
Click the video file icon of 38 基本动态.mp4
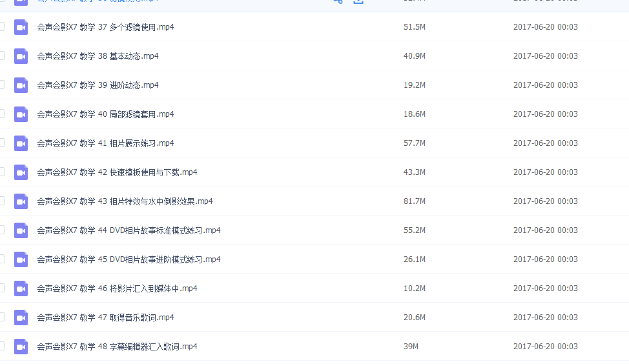(21, 56)
